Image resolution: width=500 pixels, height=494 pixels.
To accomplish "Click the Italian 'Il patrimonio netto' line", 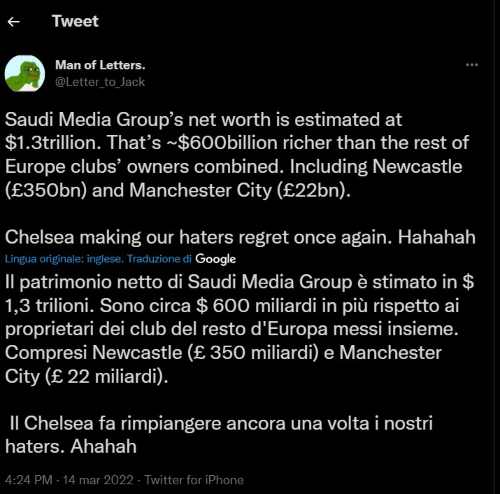I will [239, 282].
